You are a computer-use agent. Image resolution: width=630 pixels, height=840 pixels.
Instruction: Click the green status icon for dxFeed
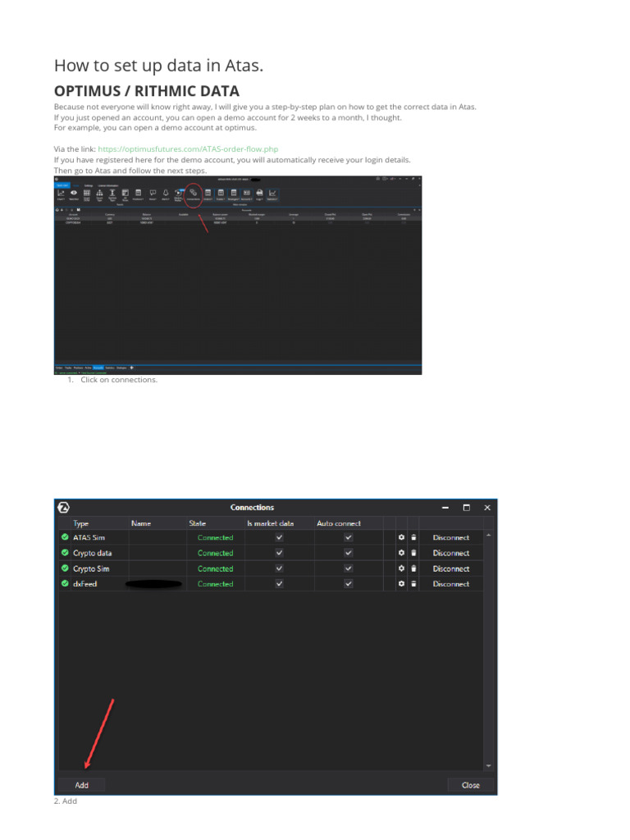[65, 583]
